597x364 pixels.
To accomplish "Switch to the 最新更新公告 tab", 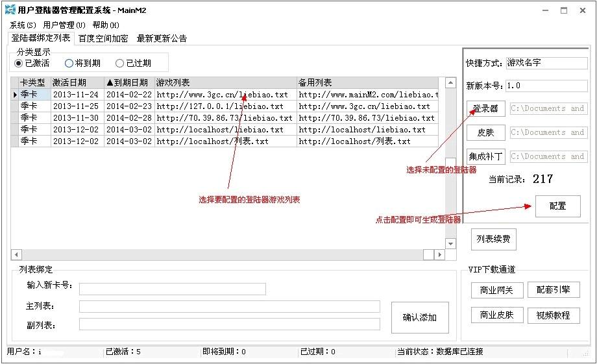I will (162, 38).
